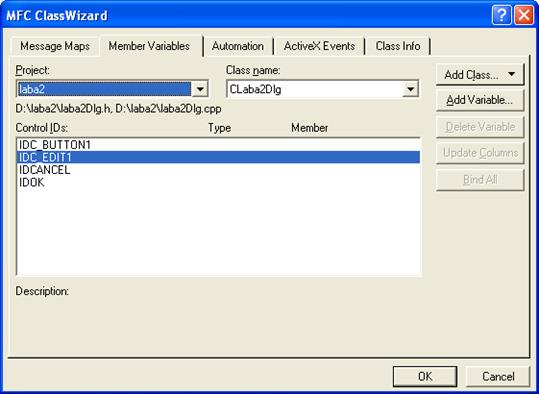Select IDC_BUTTON1 in the Control IDs list
The width and height of the screenshot is (539, 394).
pyautogui.click(x=219, y=145)
